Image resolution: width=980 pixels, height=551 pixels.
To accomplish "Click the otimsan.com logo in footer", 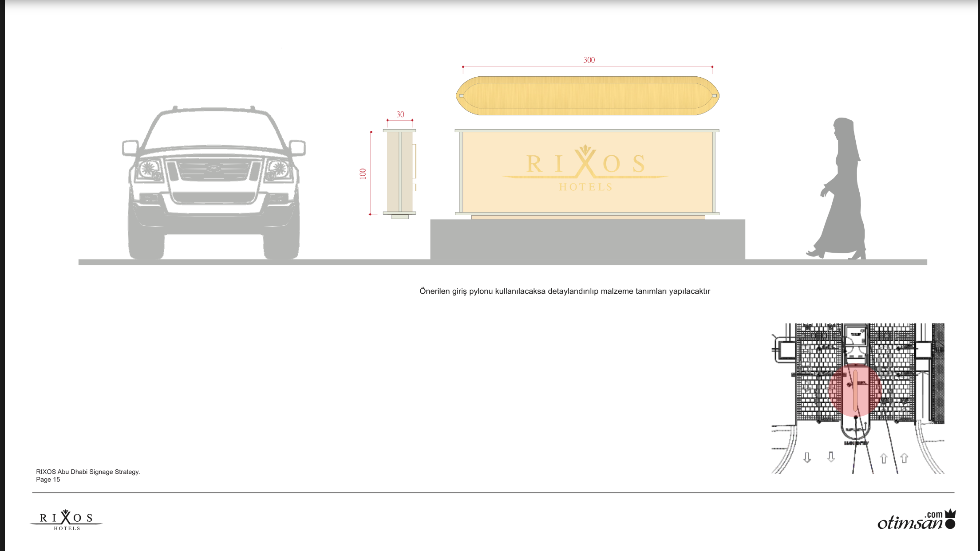I will tap(917, 520).
